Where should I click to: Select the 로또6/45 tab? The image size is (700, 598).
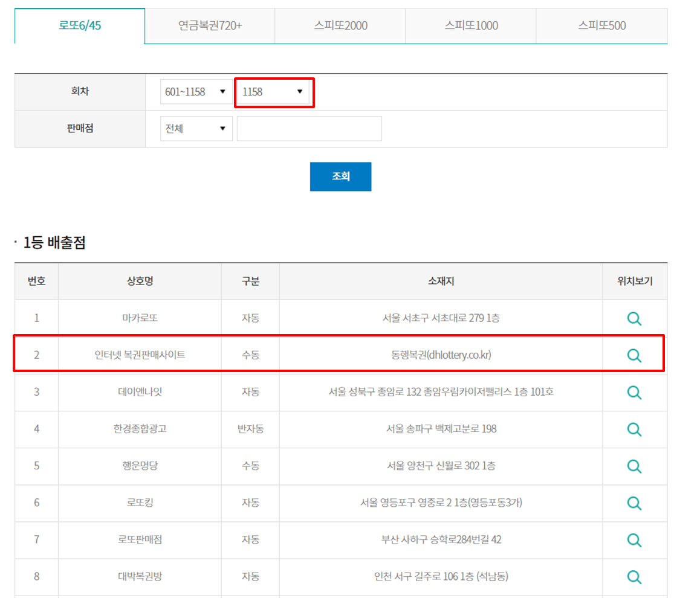tap(79, 26)
